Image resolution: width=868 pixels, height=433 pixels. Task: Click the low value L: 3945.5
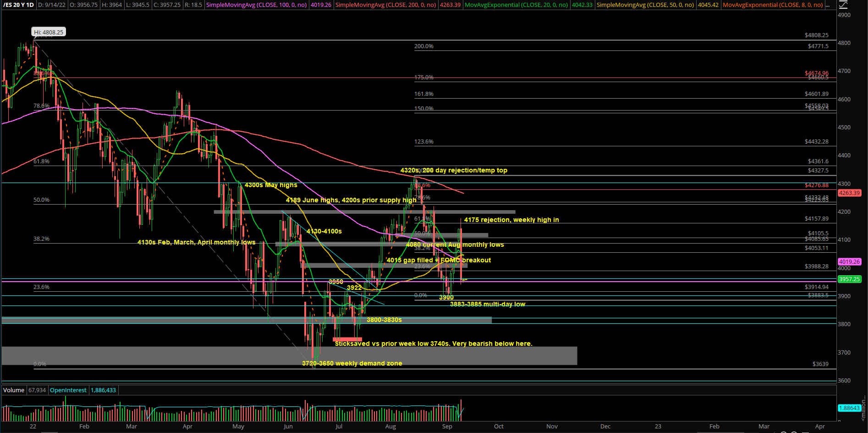137,5
